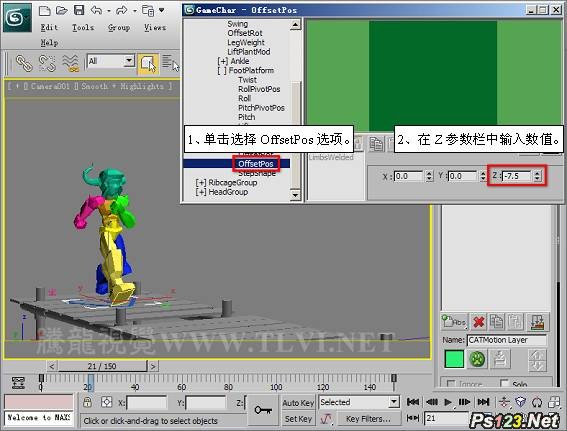
Task: Open the Group menu
Action: click(x=119, y=27)
